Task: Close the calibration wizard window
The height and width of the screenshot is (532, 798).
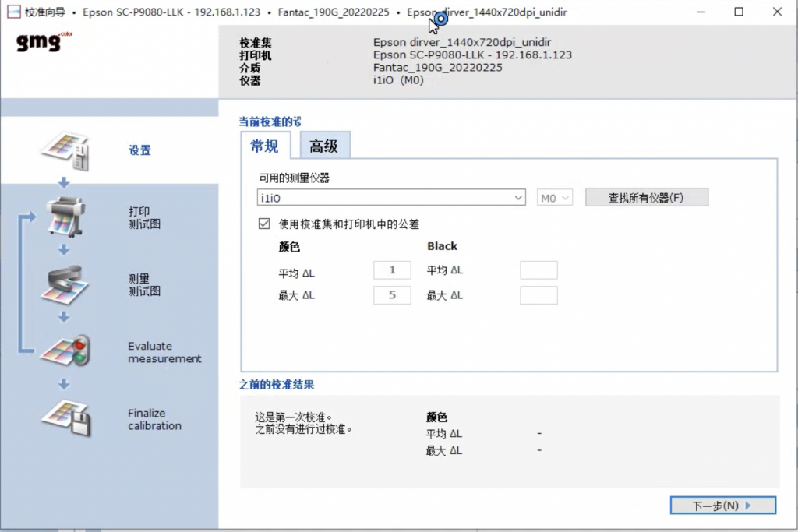Action: tap(777, 12)
